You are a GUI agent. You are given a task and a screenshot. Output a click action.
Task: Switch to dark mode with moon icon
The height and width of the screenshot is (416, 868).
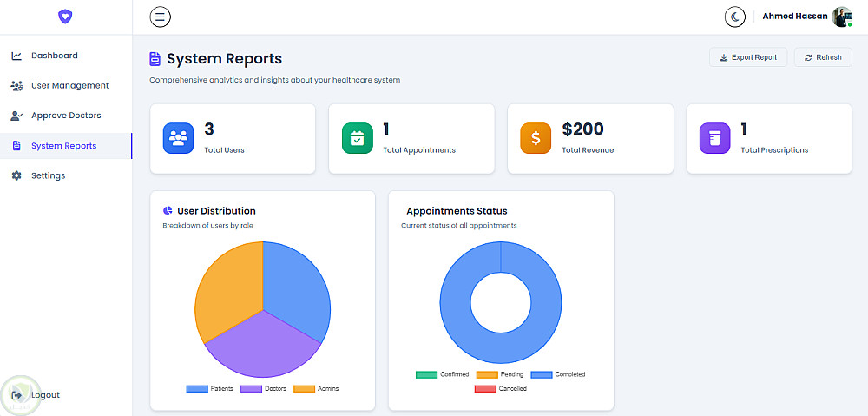735,17
